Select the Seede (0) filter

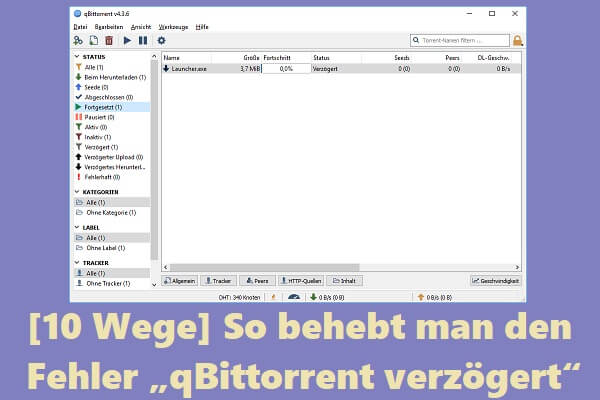[111, 87]
